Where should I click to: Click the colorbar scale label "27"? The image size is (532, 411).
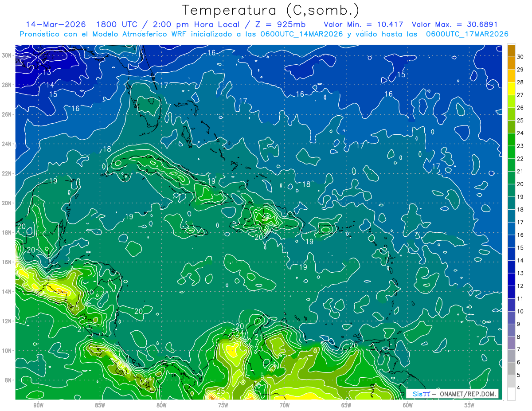point(520,95)
